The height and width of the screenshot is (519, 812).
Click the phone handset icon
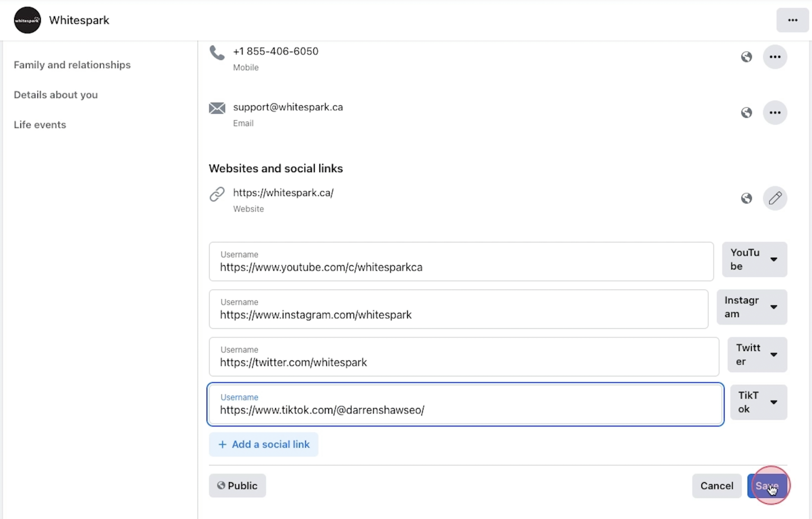point(217,53)
